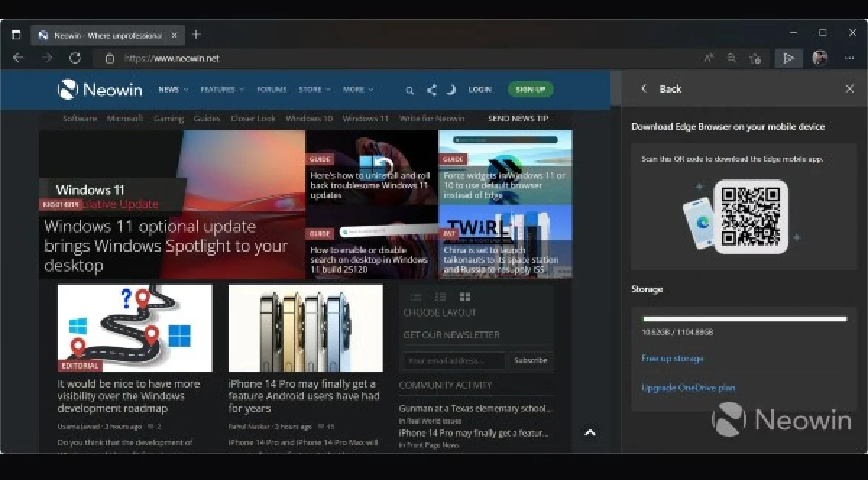Image resolution: width=868 pixels, height=488 pixels.
Task: Open the Windows 11 category tab
Action: (365, 119)
